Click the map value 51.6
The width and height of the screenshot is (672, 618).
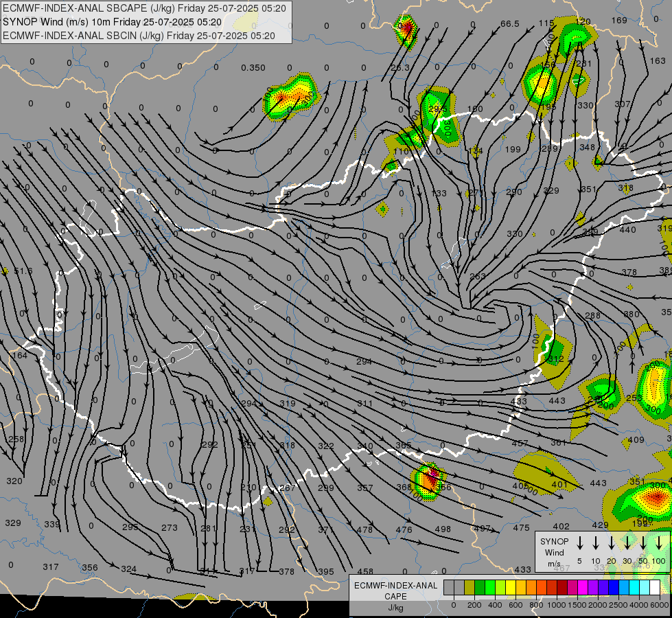tap(23, 271)
